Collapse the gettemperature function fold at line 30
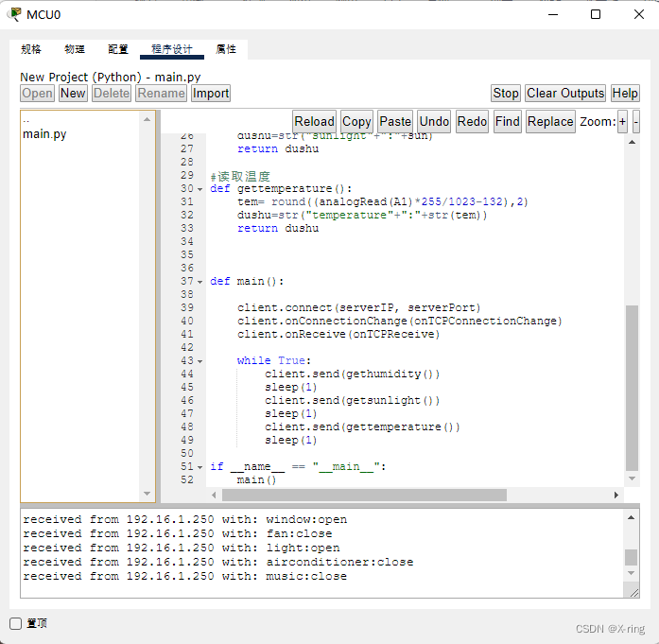Viewport: 659px width, 644px height. [200, 189]
